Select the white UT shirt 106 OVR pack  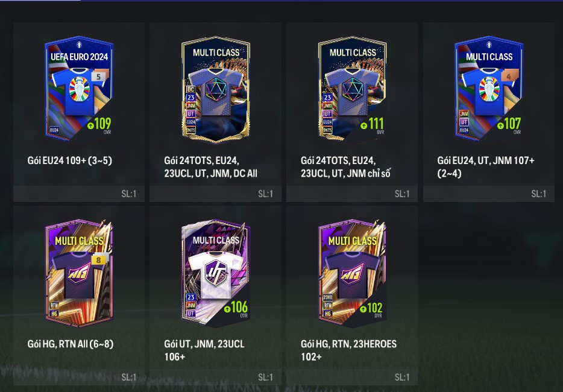[215, 273]
